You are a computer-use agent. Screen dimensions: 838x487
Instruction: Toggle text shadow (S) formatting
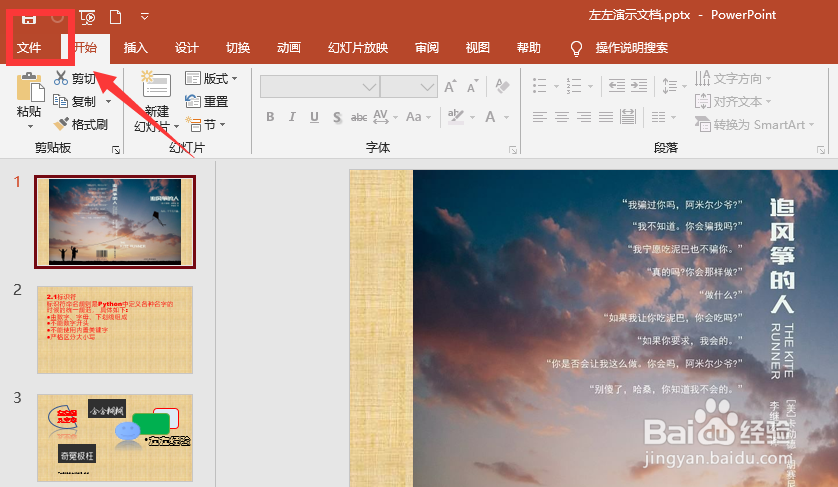coord(337,117)
